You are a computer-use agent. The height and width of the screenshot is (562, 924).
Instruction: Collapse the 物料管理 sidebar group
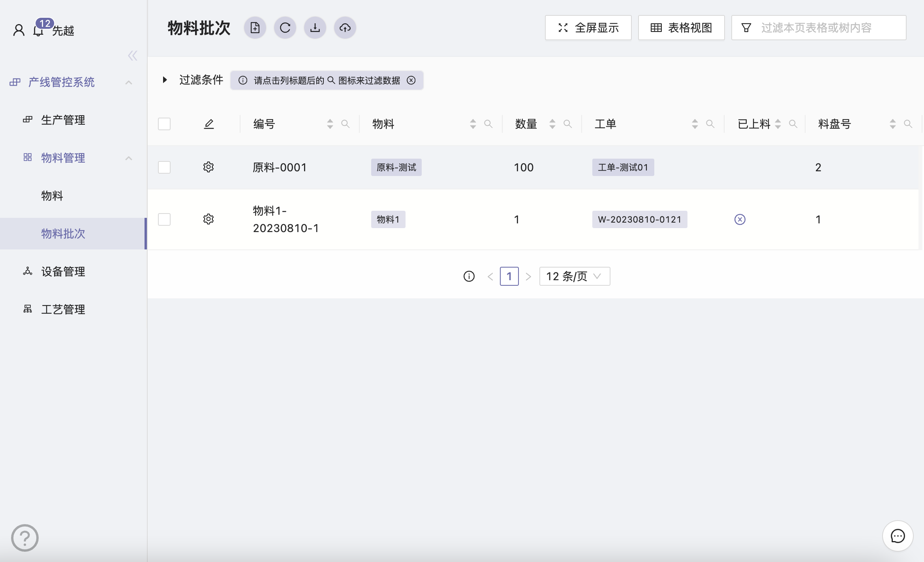pyautogui.click(x=128, y=158)
